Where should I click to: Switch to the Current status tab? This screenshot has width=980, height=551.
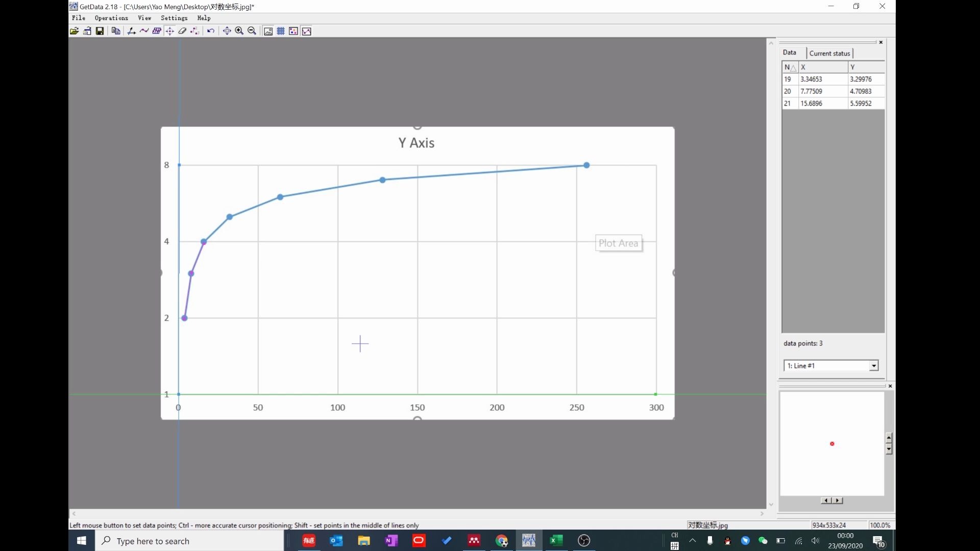click(829, 53)
